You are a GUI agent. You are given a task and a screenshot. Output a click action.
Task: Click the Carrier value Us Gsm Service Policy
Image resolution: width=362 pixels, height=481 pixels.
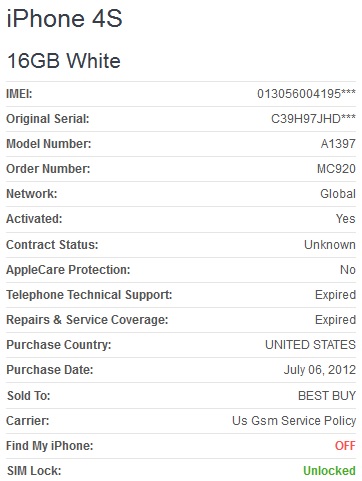tap(294, 421)
